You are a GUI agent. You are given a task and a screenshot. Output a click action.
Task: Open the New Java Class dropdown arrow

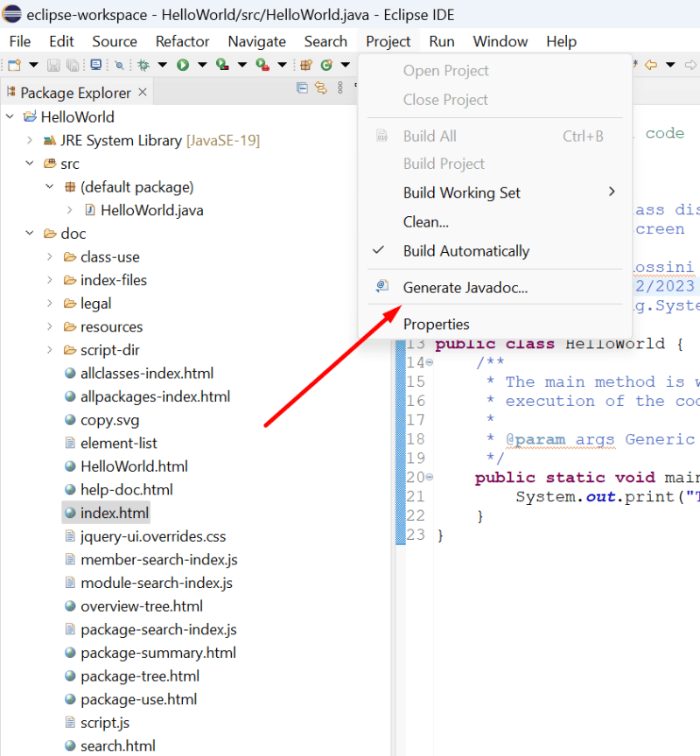click(345, 65)
